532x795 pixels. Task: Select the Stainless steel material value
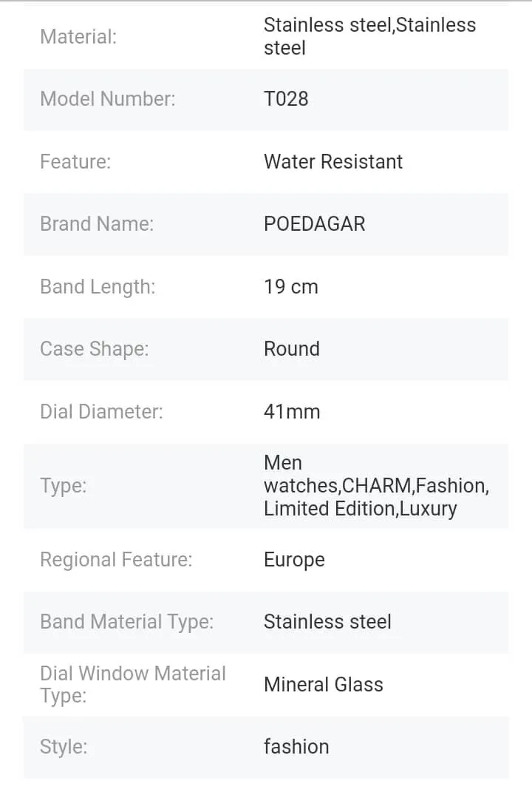coord(369,36)
